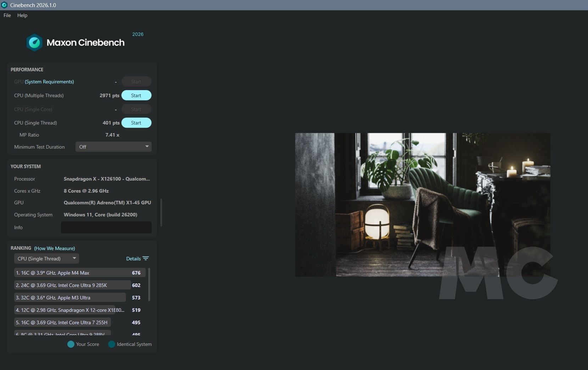Screen dimensions: 588x370
Task: Click the Snapdragon X processor name
Action: click(x=107, y=179)
